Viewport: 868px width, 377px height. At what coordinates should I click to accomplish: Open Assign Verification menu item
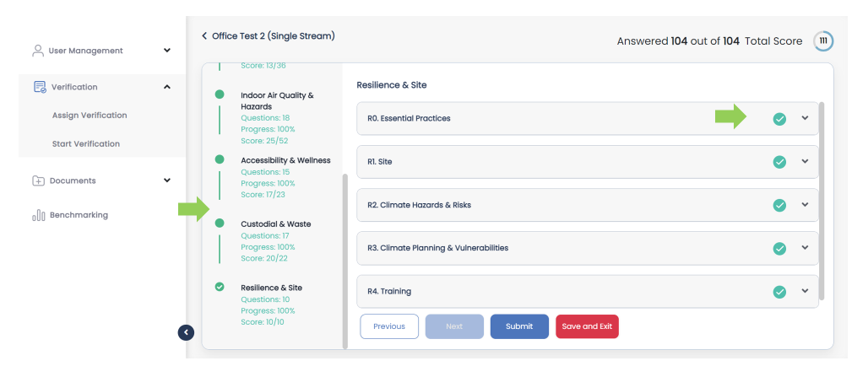[90, 116]
